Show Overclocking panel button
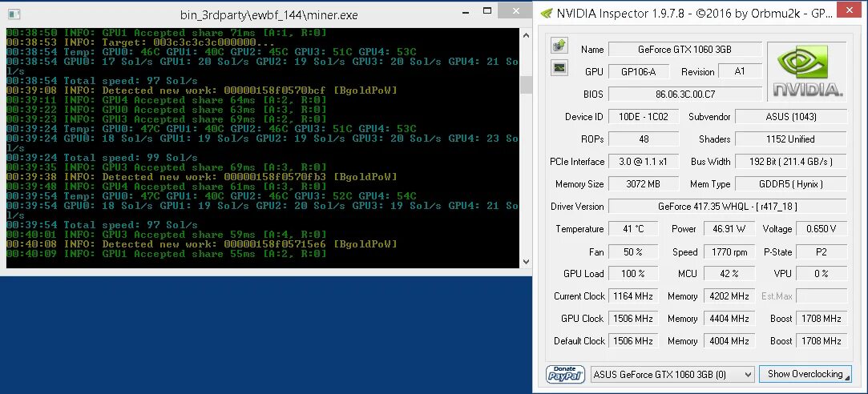 tap(805, 374)
